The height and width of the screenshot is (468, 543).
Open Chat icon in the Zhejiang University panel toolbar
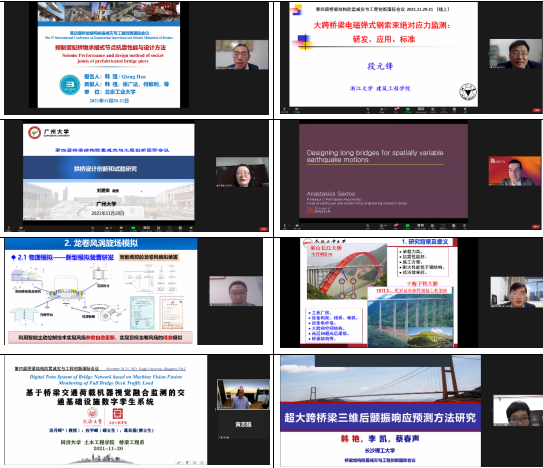[x=396, y=109]
